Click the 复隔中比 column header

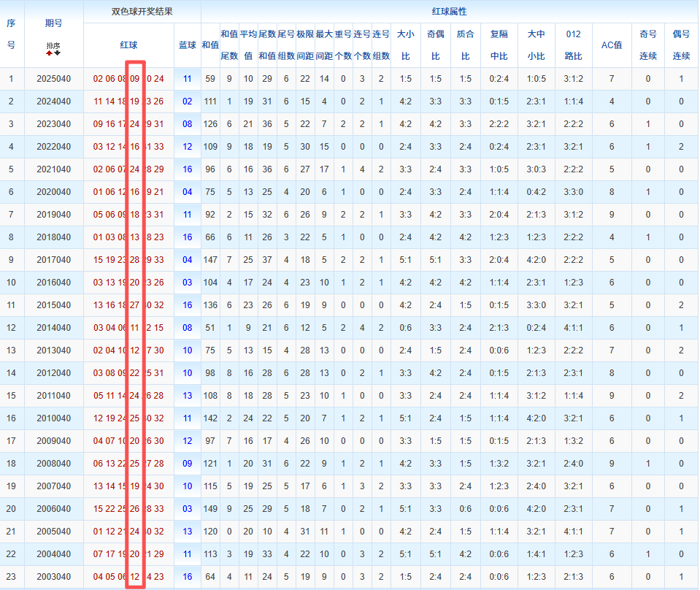coord(499,45)
